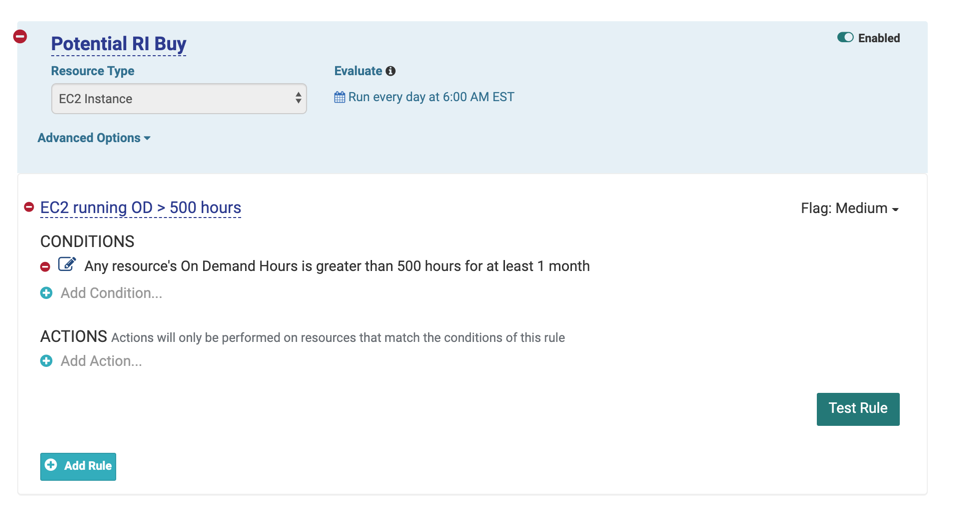
Task: Select the On Demand Hours condition text
Action: [337, 266]
